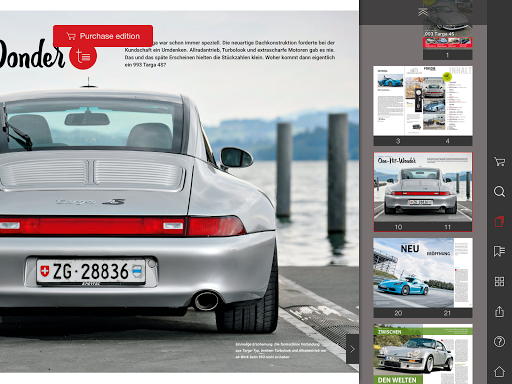The width and height of the screenshot is (512, 384).
Task: Click the page 21 number label
Action: pos(447,313)
